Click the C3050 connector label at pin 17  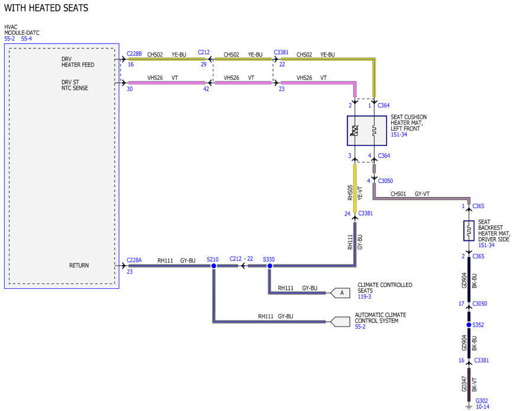(480, 304)
